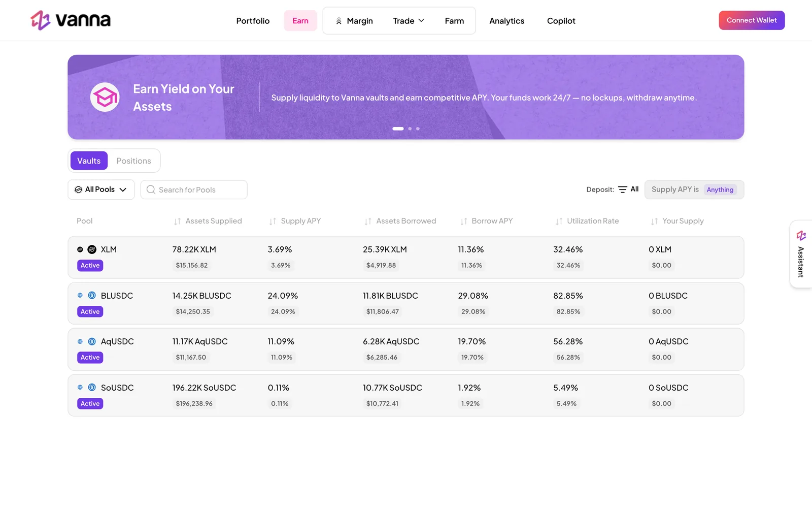
Task: Select the third banner slide dot
Action: 418,129
